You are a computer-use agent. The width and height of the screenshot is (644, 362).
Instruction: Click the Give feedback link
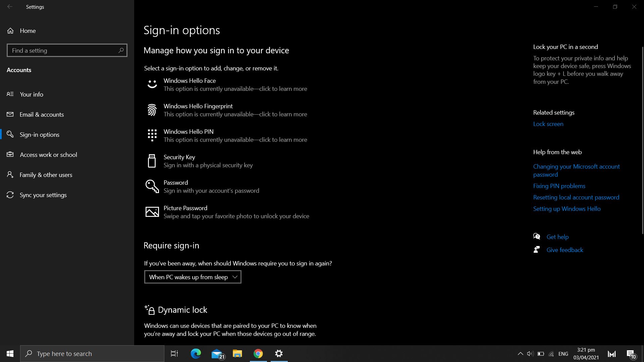tap(565, 250)
